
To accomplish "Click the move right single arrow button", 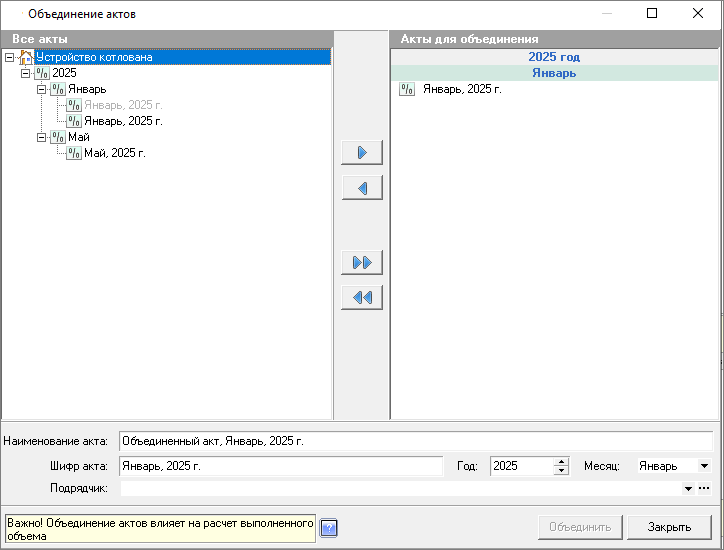I will pyautogui.click(x=362, y=153).
